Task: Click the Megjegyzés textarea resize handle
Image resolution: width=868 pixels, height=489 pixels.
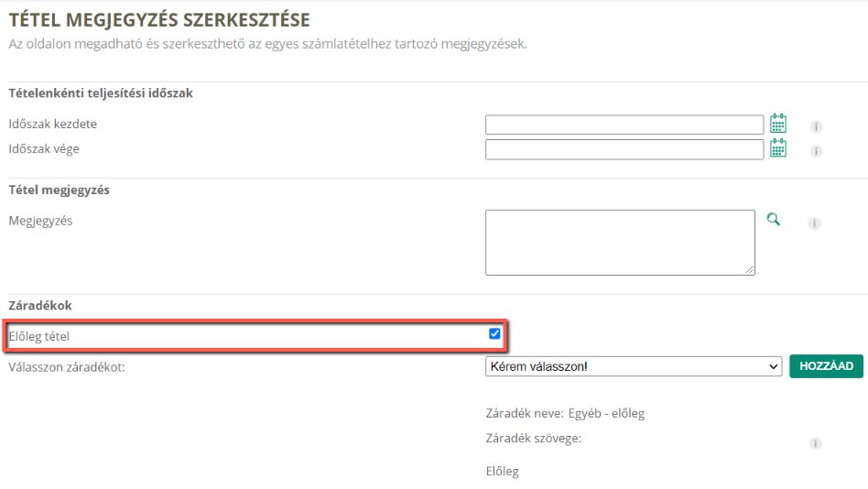Action: coord(750,270)
